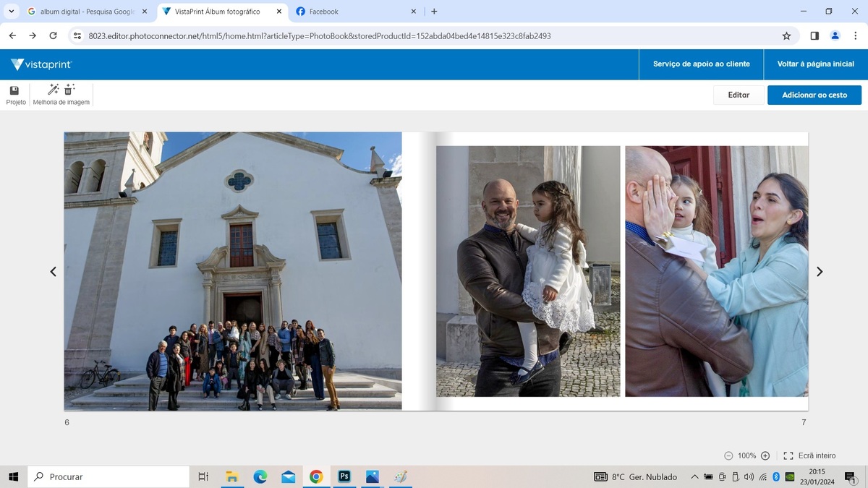Image resolution: width=868 pixels, height=488 pixels.
Task: Open Serviço de apoio ao cliente
Action: click(x=701, y=64)
